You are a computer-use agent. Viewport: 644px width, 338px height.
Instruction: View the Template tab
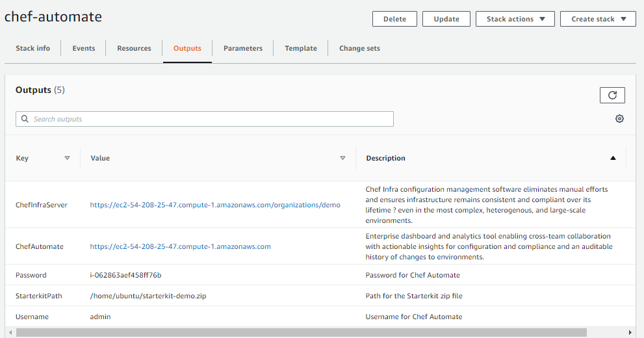301,48
